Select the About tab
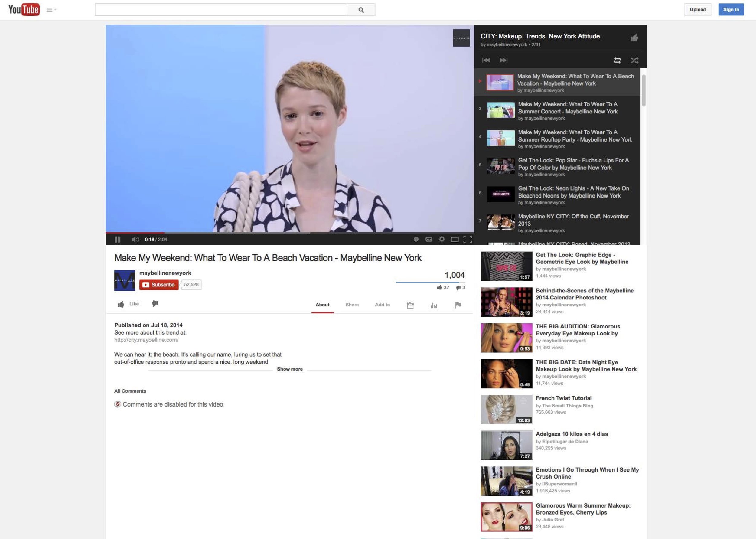756x539 pixels. tap(322, 305)
